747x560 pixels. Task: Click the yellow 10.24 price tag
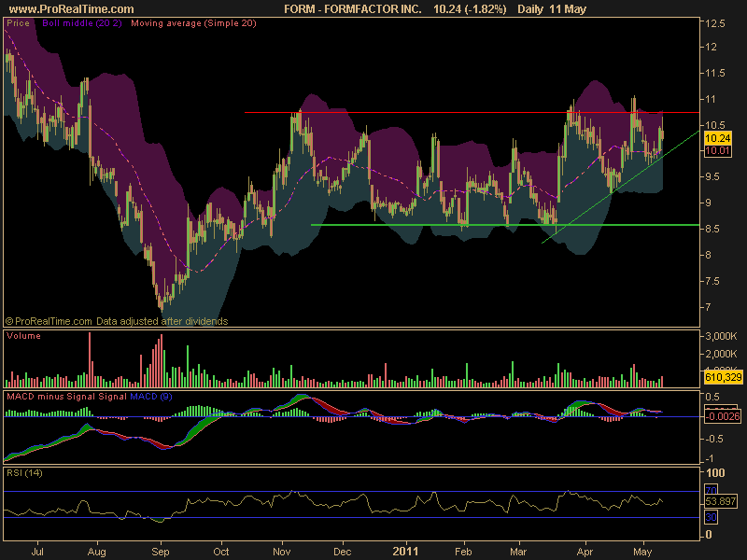(717, 138)
